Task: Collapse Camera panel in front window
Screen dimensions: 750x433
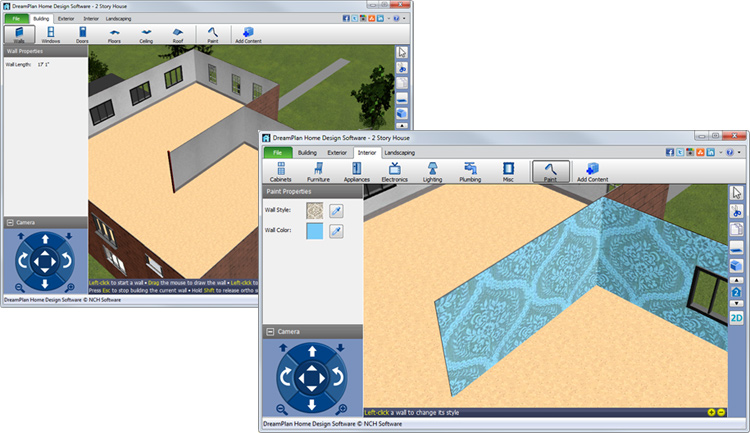Action: [x=270, y=332]
